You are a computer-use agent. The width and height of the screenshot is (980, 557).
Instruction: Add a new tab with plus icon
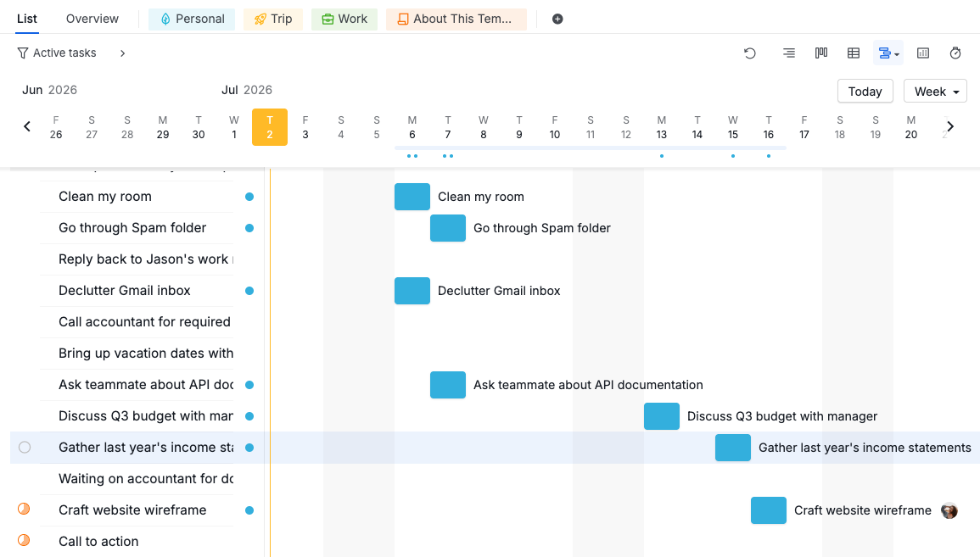[x=557, y=19]
